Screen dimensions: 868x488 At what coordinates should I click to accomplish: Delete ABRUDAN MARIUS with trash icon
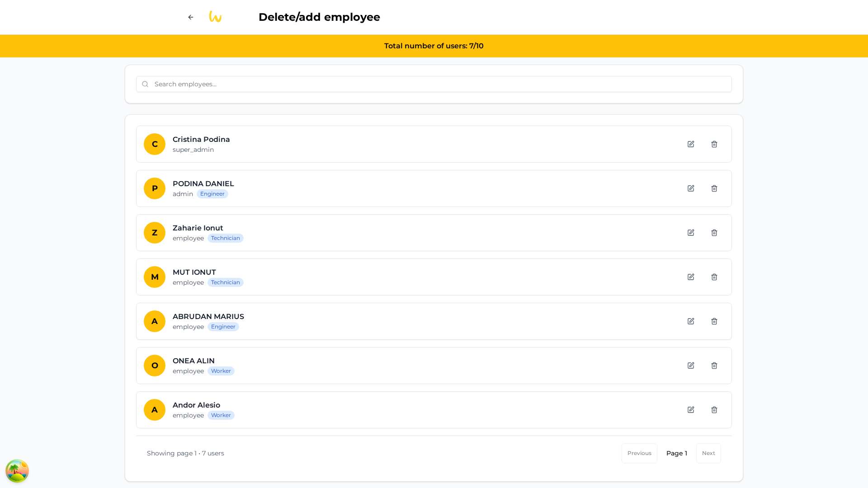click(714, 321)
